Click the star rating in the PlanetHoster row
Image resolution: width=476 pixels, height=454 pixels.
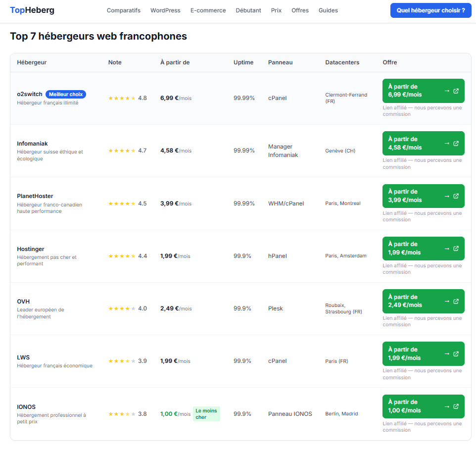(x=122, y=203)
